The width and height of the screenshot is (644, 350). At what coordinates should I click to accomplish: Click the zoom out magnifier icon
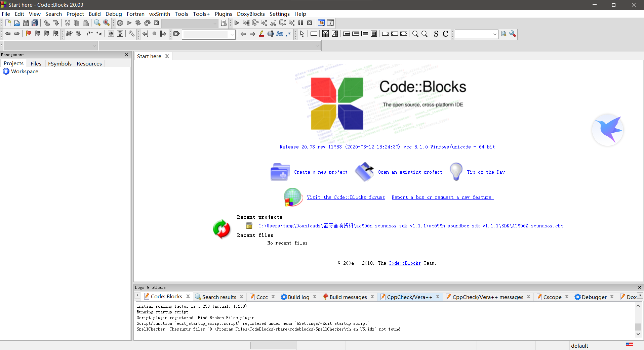pyautogui.click(x=425, y=34)
